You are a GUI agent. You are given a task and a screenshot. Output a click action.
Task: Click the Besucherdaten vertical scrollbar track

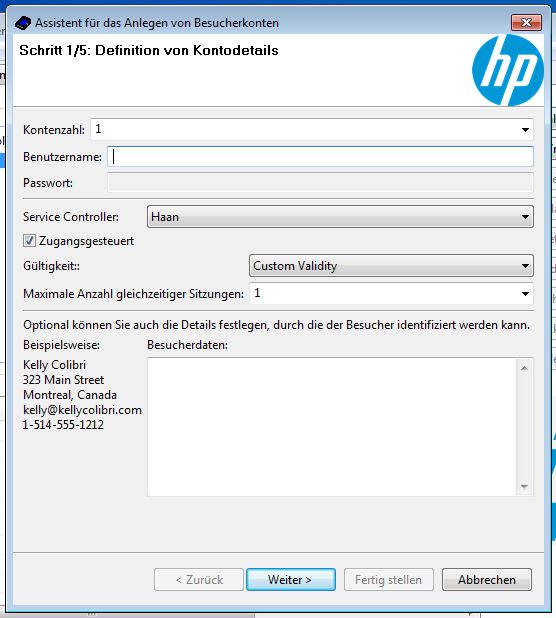tap(524, 427)
